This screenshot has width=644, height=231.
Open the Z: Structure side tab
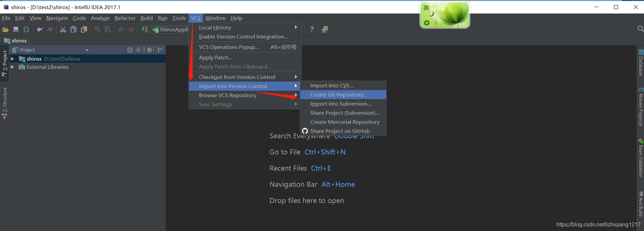(4, 103)
